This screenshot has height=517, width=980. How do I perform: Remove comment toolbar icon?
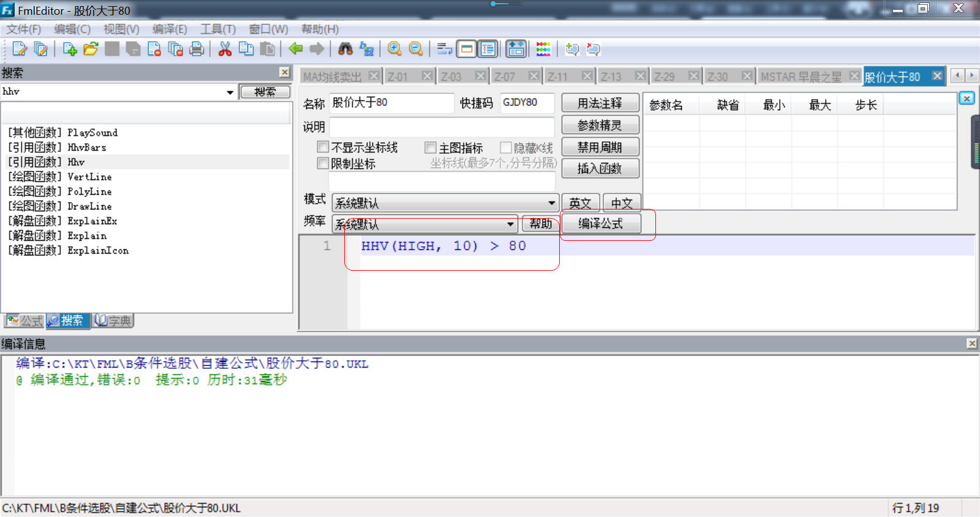point(593,49)
